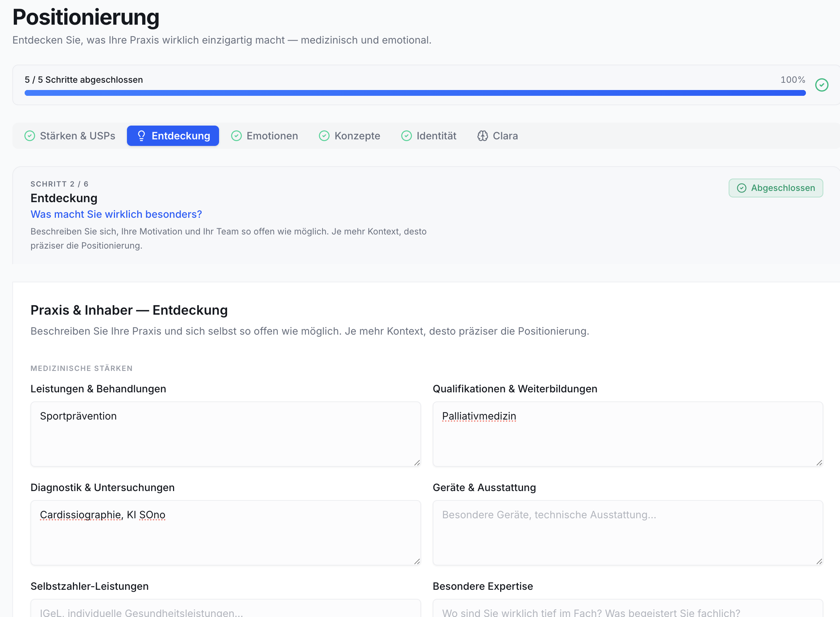Click the word 'Palliativmedizin' in the text area
840x617 pixels.
(479, 416)
